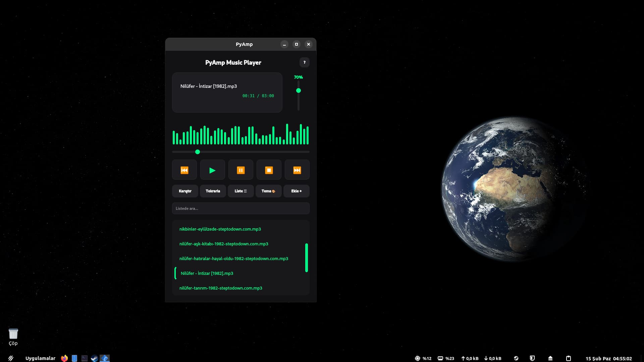Toggle repeat with Tekrarla button

[213, 191]
